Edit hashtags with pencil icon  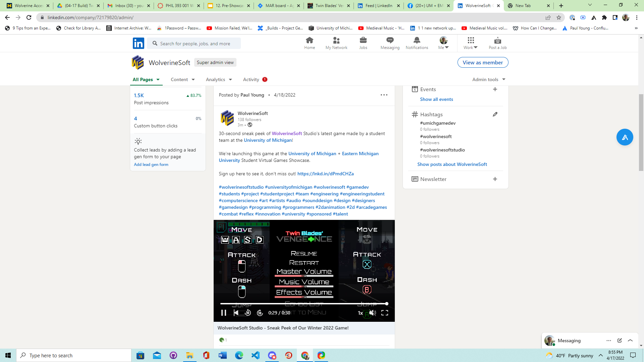495,114
